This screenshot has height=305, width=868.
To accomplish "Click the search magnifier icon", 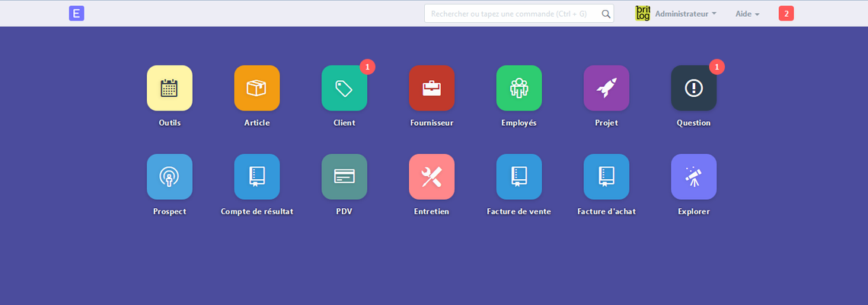I will point(606,14).
